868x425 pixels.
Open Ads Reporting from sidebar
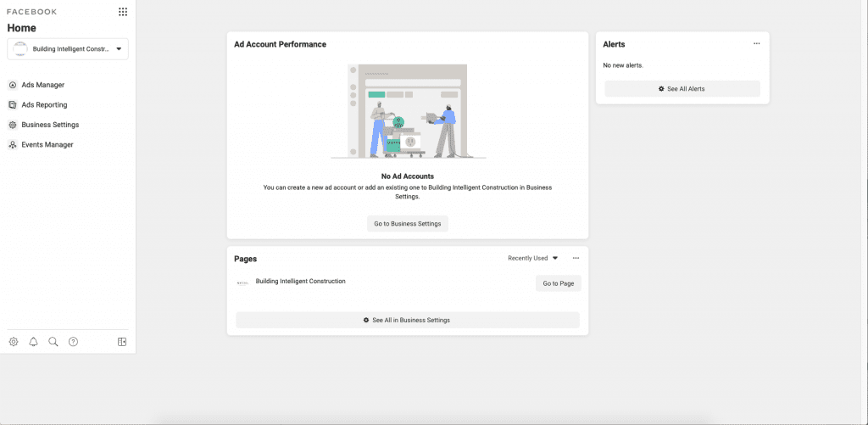(x=44, y=104)
